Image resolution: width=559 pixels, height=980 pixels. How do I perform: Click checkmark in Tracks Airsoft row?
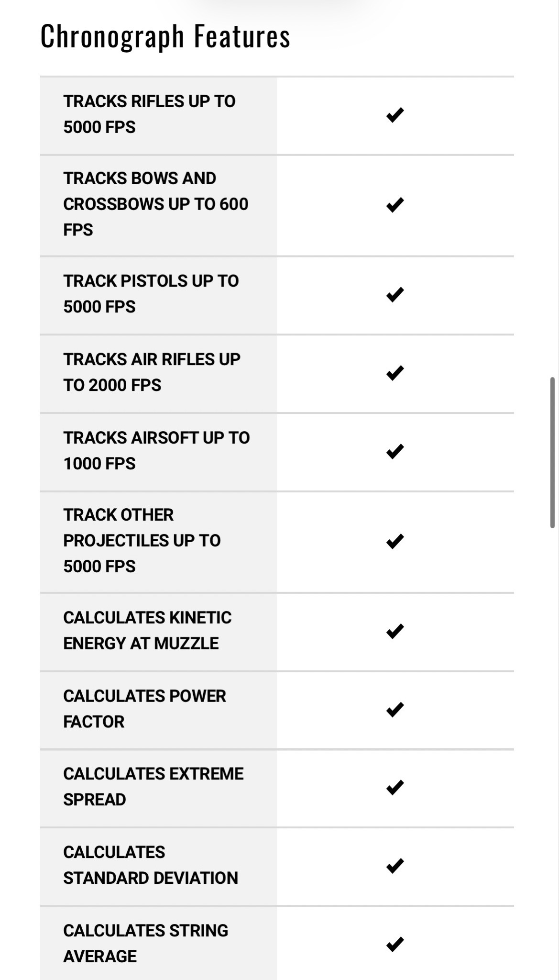395,451
